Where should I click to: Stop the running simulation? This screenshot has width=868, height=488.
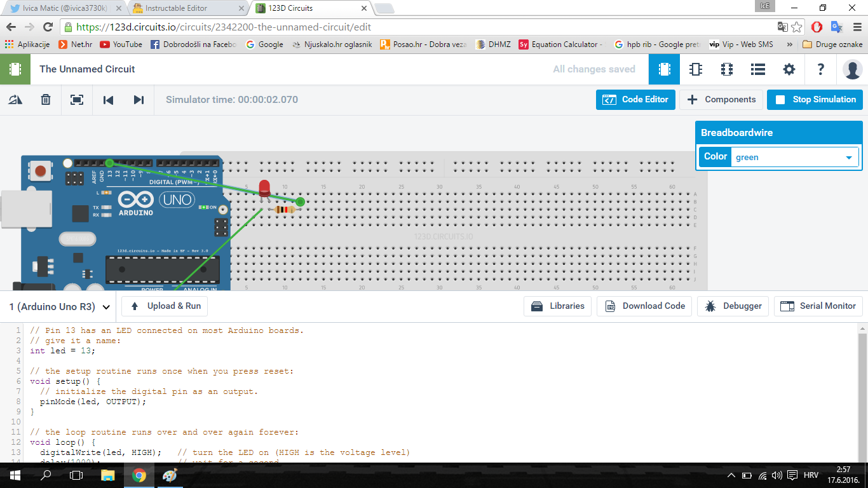[x=815, y=99]
